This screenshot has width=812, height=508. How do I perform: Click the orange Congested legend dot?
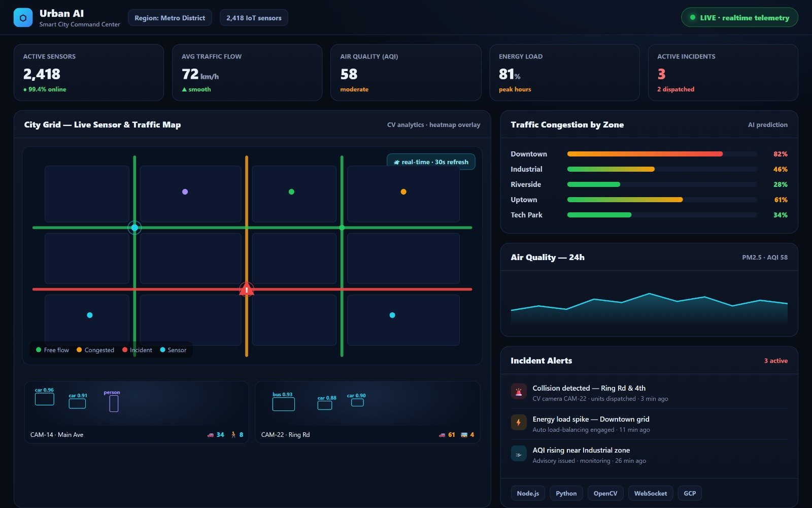[x=79, y=350]
